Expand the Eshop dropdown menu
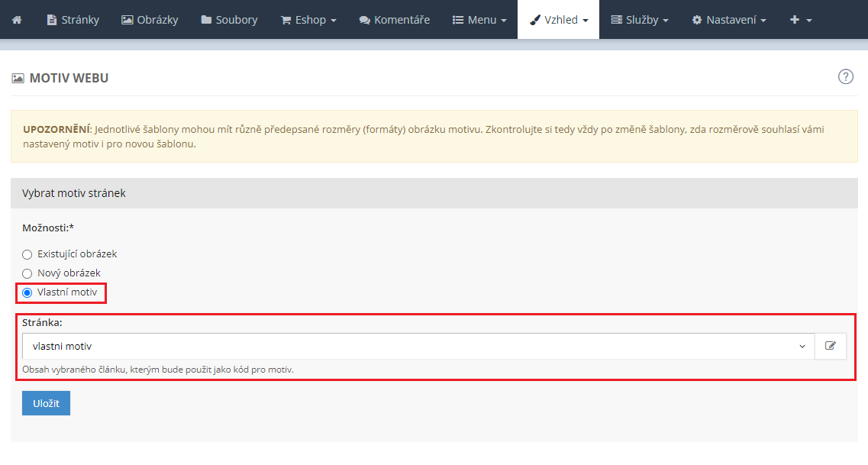This screenshot has width=868, height=465. pos(308,20)
